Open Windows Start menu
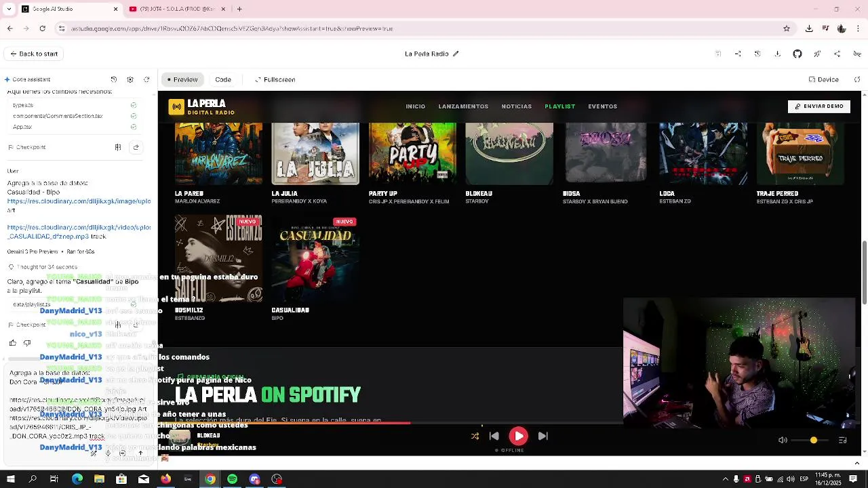868x488 pixels. click(10, 479)
